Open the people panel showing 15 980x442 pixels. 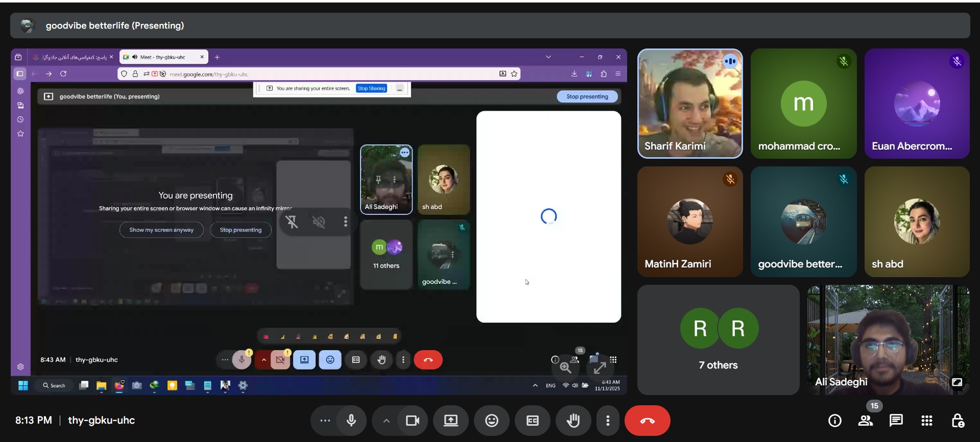coord(865,421)
